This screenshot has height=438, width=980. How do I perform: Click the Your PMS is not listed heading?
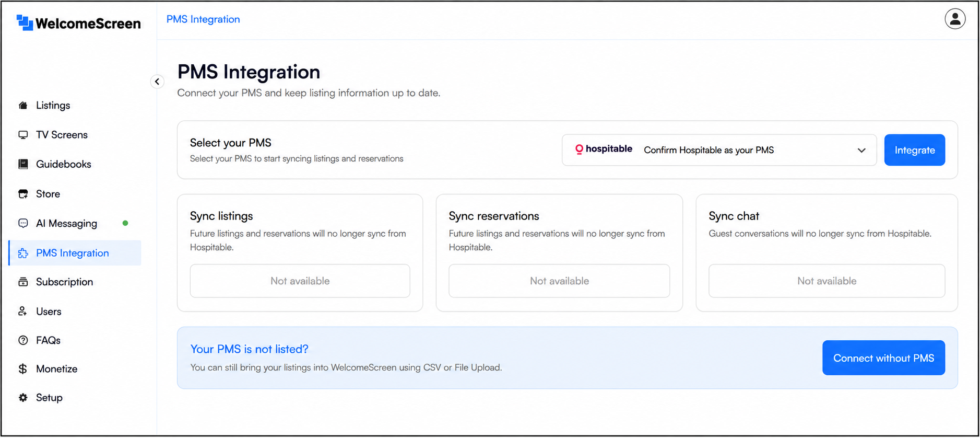tap(249, 349)
